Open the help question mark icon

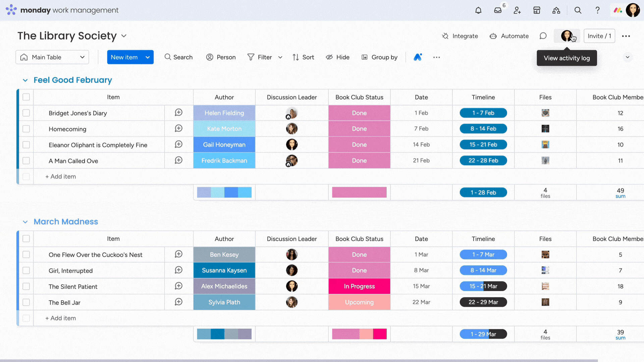point(597,10)
